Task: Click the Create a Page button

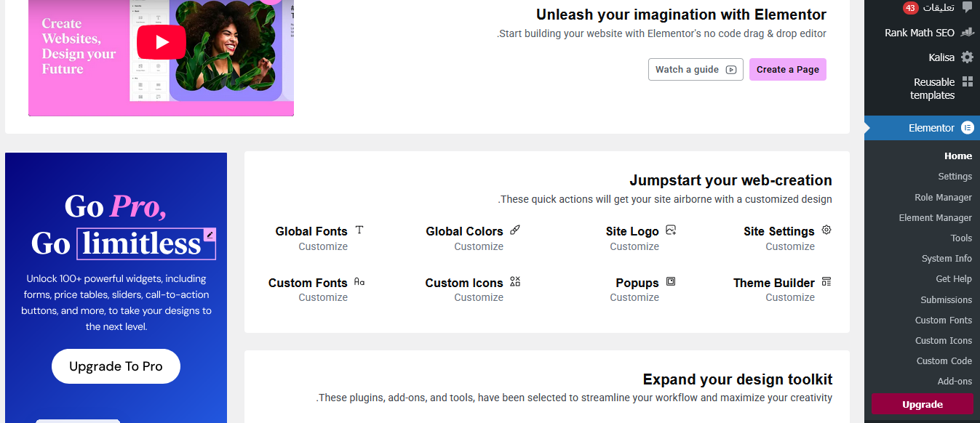Action: click(x=788, y=69)
